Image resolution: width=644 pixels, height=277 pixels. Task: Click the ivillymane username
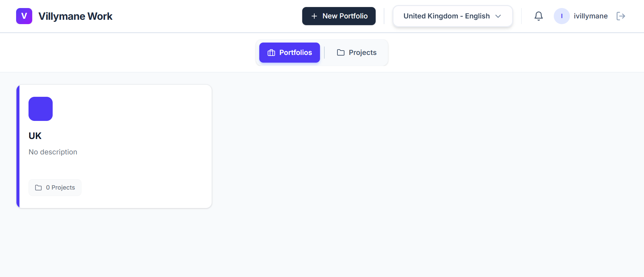(x=591, y=16)
